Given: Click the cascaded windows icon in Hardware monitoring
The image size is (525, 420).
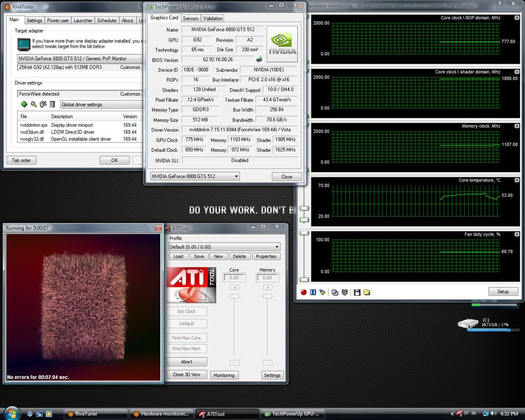Looking at the screenshot, I should tap(335, 292).
